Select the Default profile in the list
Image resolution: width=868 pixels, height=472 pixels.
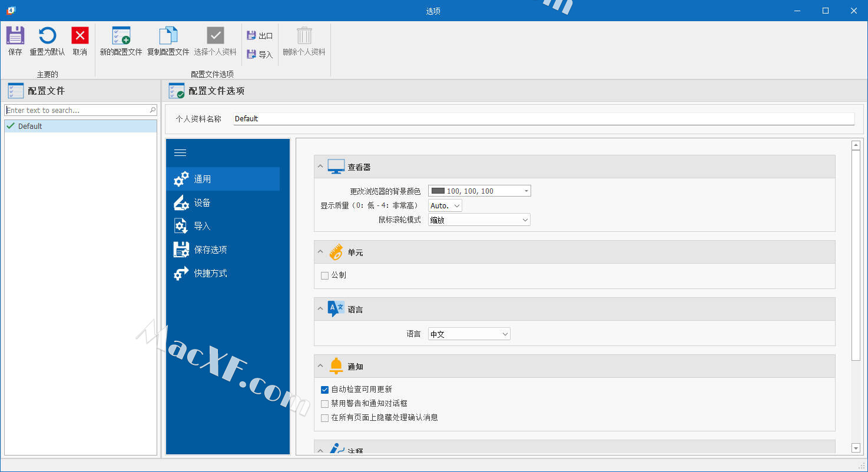(x=30, y=126)
